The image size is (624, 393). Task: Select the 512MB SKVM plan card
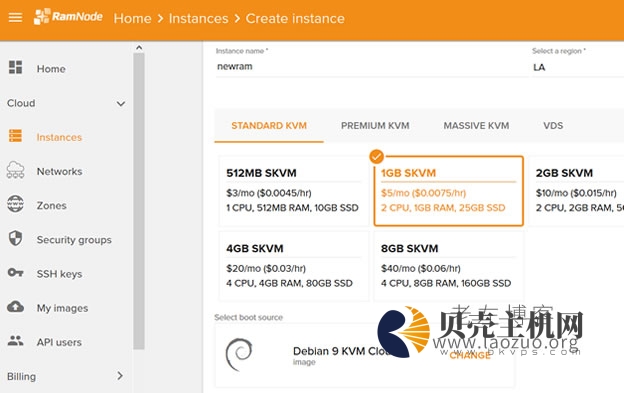coord(294,191)
